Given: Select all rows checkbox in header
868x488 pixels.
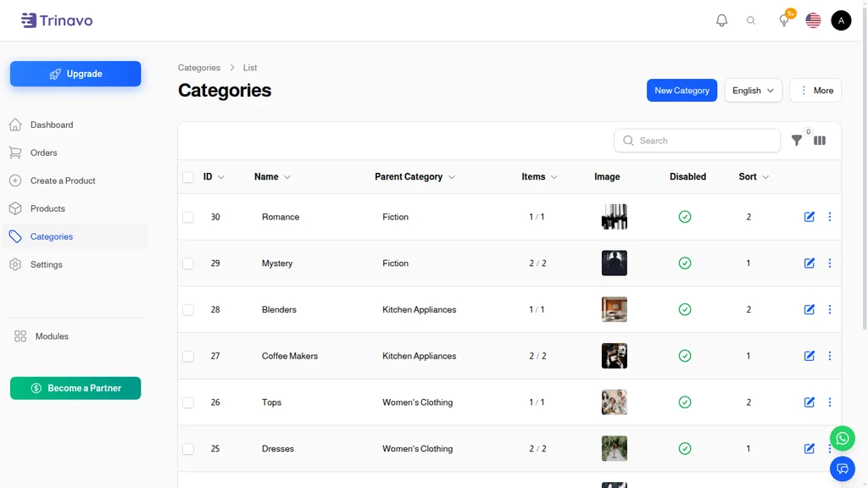Looking at the screenshot, I should [188, 177].
